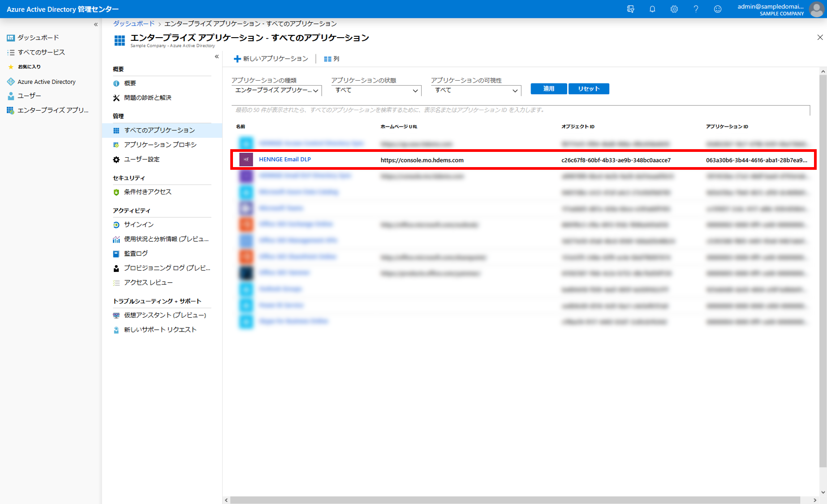Expand the Application status dropdown
Viewport: 827px width, 504px height.
pos(376,90)
